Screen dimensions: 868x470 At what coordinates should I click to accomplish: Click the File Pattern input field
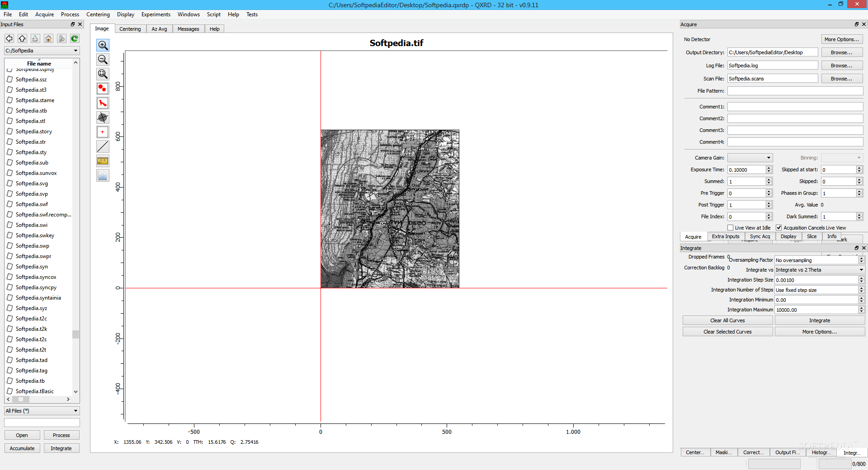[x=795, y=91]
